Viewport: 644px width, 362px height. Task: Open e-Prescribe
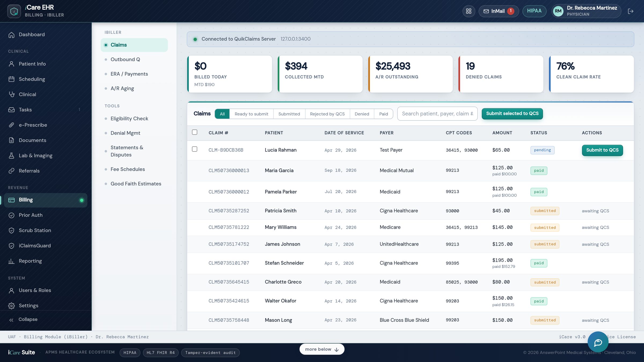46,125
